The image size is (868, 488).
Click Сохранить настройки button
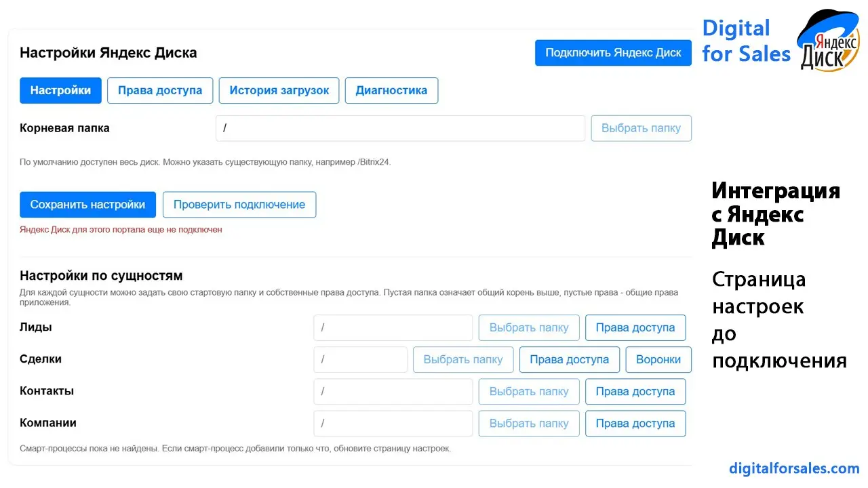coord(87,205)
